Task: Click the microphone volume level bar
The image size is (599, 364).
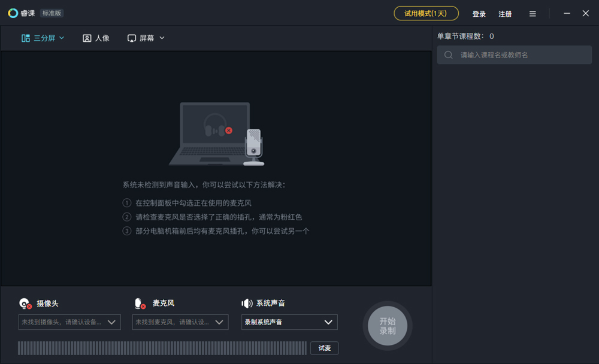Action: tap(162, 348)
